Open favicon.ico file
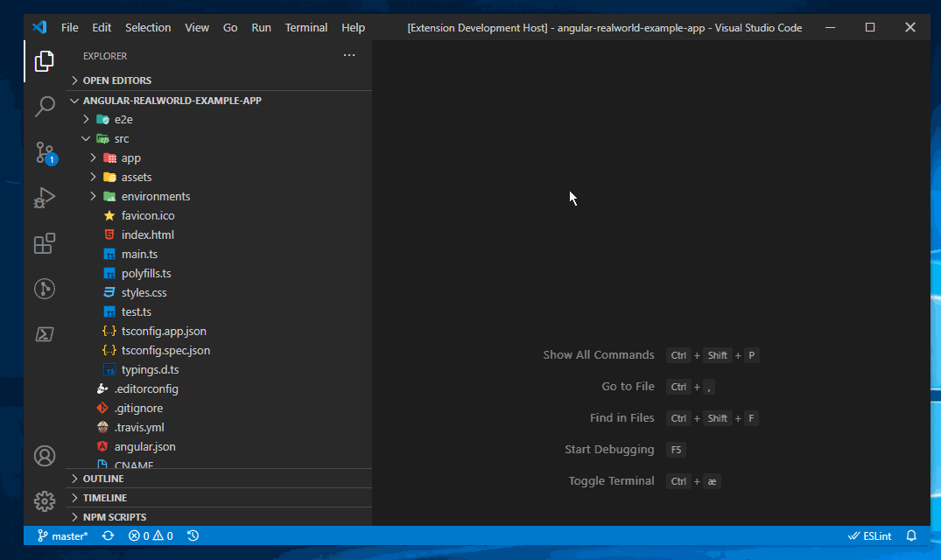Viewport: 941px width, 560px height. [x=219, y=216]
